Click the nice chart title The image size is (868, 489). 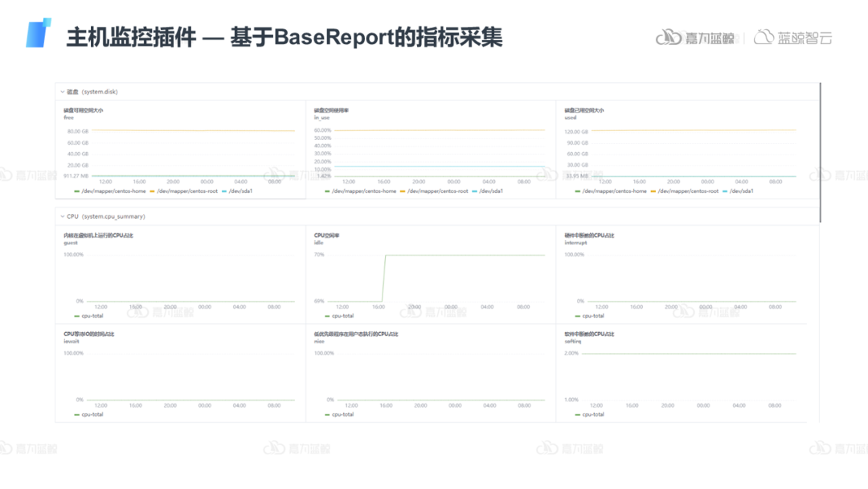pos(356,334)
